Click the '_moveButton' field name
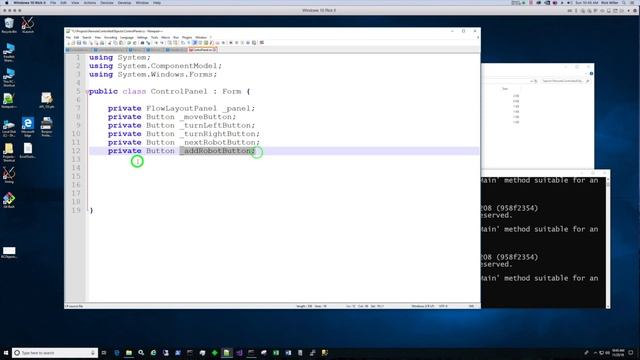 [207, 117]
